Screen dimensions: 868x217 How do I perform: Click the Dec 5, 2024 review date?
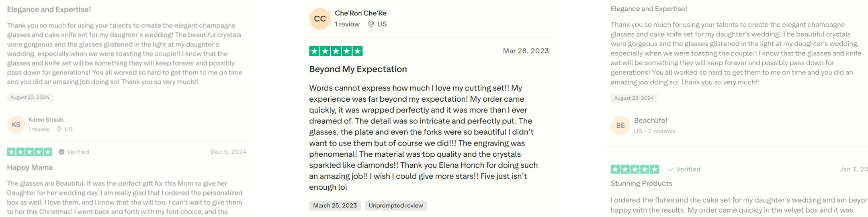coord(228,152)
